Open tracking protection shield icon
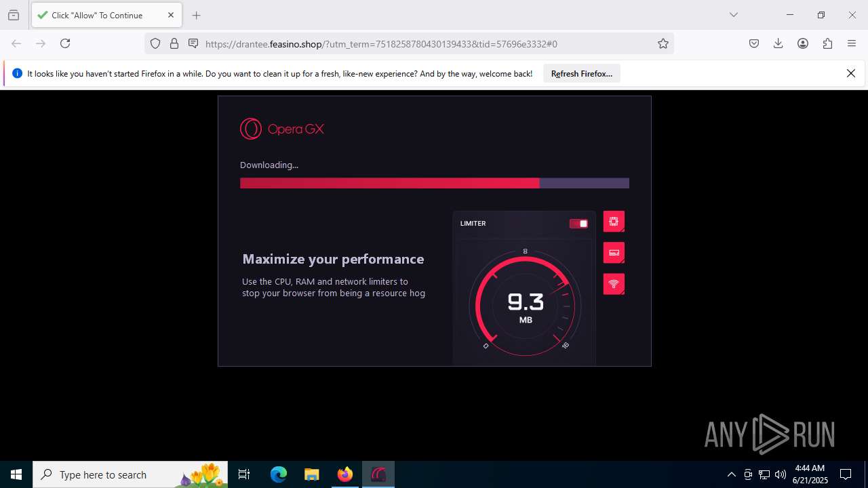Image resolution: width=868 pixels, height=488 pixels. pyautogui.click(x=155, y=43)
